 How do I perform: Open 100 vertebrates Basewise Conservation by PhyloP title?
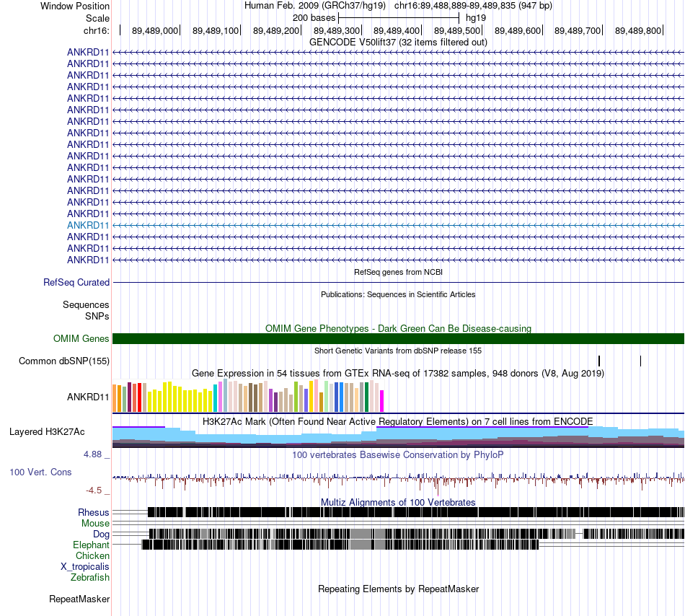(x=398, y=455)
